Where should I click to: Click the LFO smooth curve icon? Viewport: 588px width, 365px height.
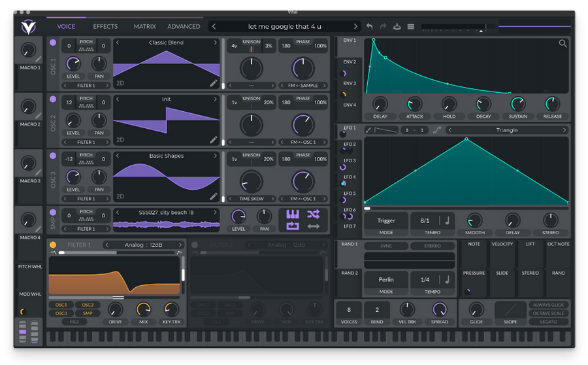437,130
